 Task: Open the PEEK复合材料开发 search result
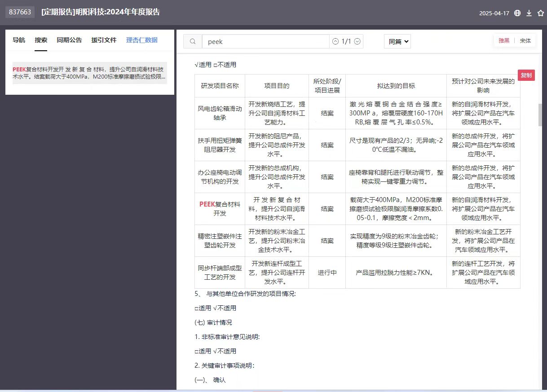coord(90,73)
